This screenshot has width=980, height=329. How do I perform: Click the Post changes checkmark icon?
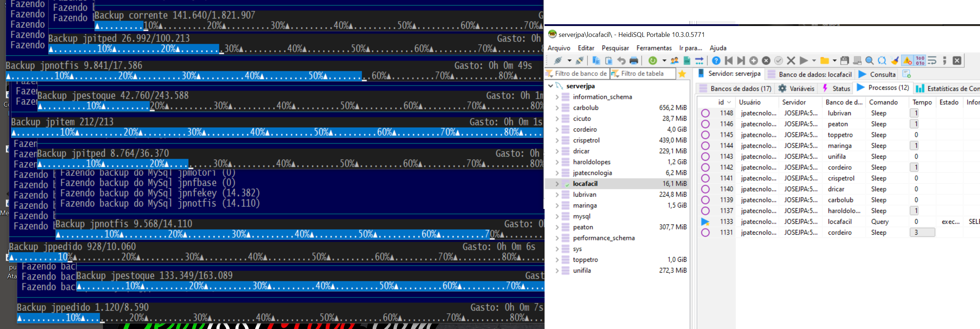pos(779,60)
